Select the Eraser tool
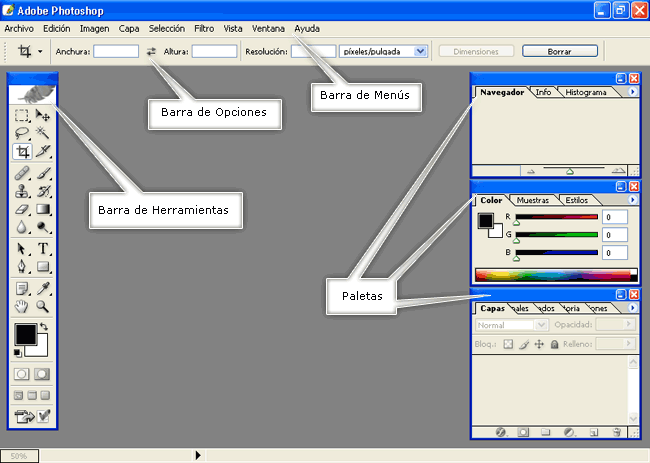This screenshot has width=650, height=463. [x=22, y=209]
